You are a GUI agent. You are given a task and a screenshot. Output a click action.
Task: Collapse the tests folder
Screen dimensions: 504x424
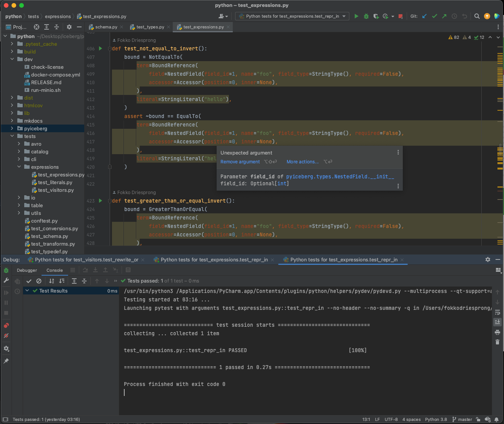point(12,136)
